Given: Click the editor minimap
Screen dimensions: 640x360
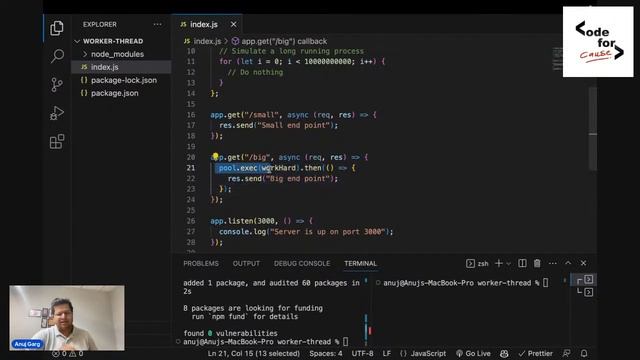Looking at the screenshot, I should click(557, 60).
